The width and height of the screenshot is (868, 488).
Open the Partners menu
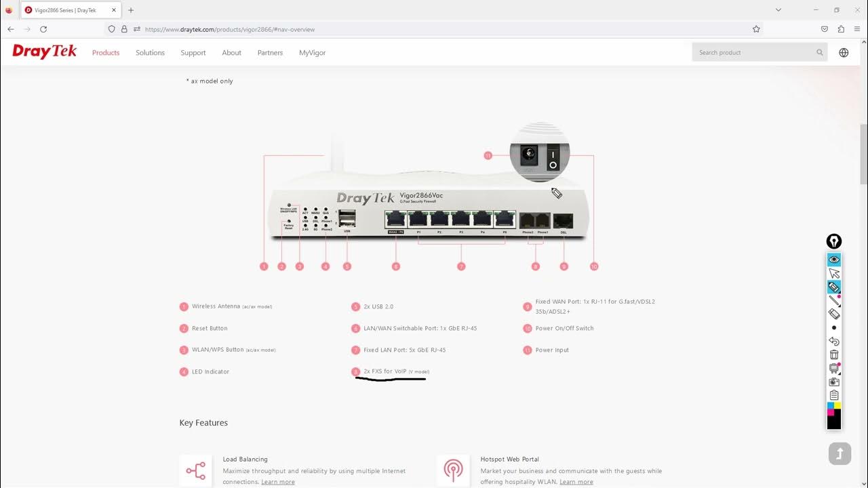270,52
